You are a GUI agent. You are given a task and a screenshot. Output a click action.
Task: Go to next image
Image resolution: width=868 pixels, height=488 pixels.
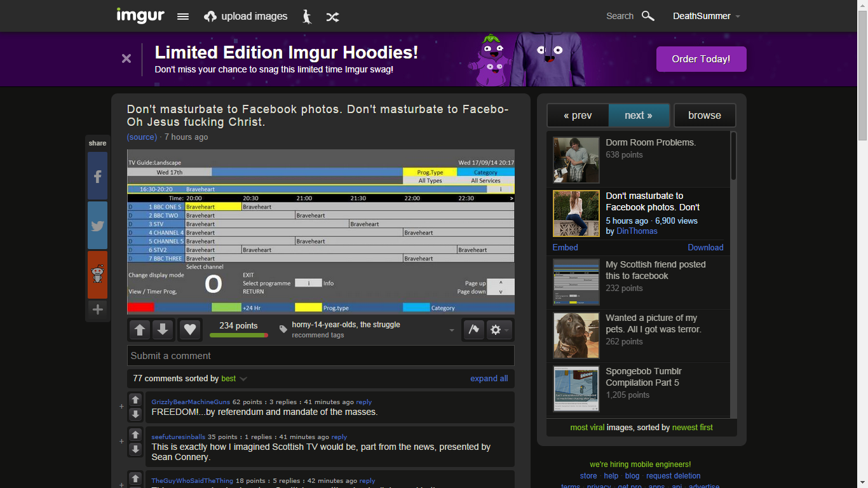coord(638,116)
